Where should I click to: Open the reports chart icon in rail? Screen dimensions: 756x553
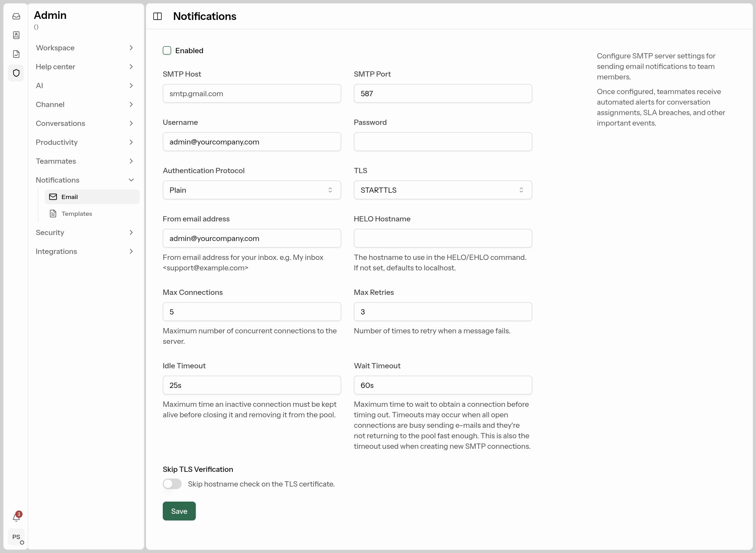[x=16, y=54]
